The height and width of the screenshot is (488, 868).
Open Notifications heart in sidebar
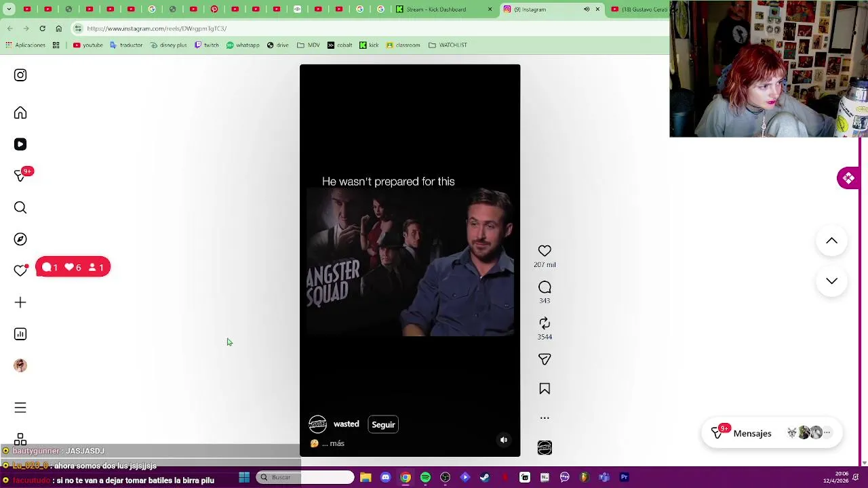[x=20, y=270]
